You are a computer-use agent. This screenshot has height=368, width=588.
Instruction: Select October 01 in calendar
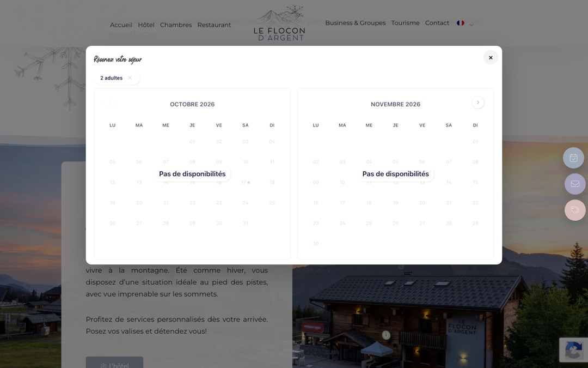click(x=192, y=142)
